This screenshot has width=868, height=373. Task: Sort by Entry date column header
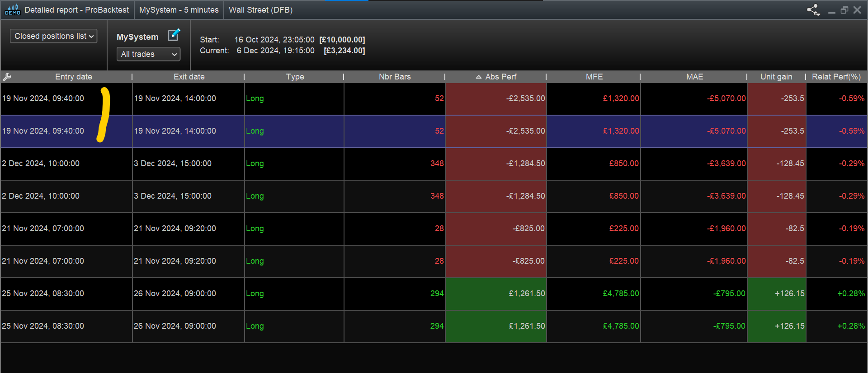point(73,77)
